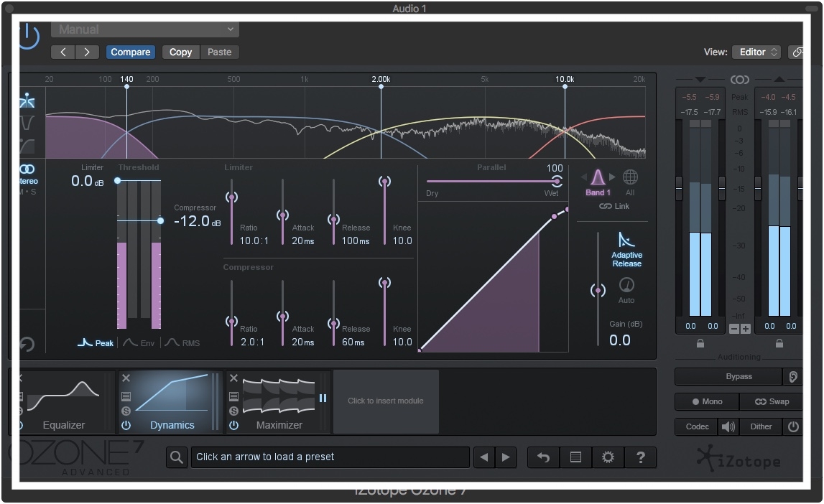The image size is (824, 504).
Task: Toggle the input/output gain link icon
Action: click(739, 79)
